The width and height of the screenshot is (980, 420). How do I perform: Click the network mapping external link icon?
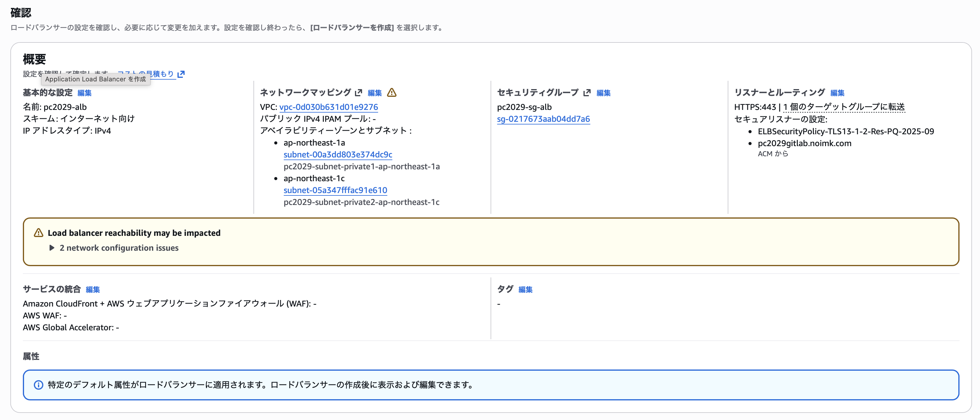tap(358, 93)
